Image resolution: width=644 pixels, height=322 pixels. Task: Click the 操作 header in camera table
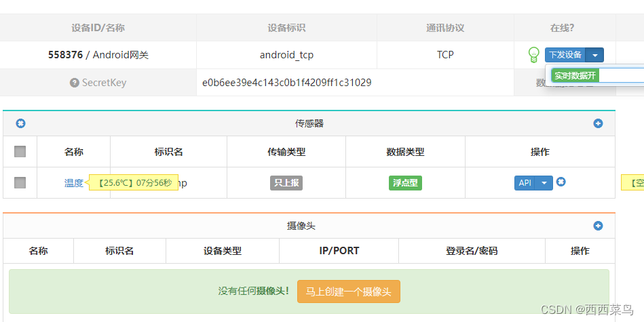click(x=580, y=251)
